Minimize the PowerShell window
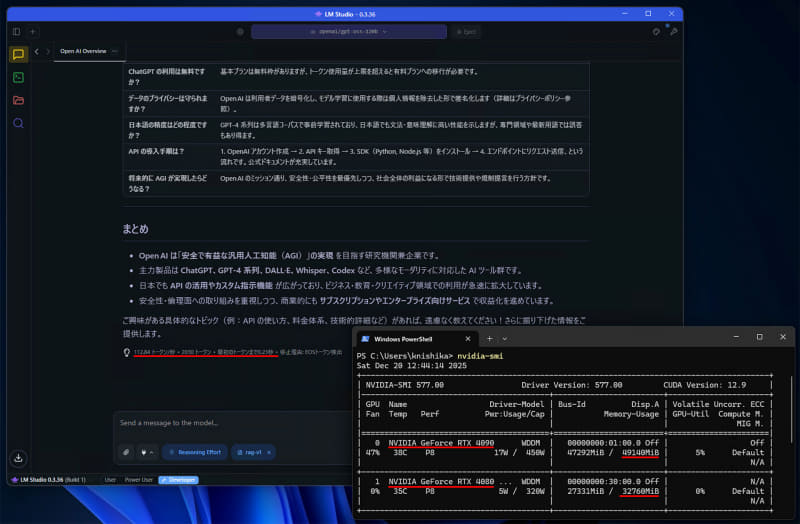Image resolution: width=800 pixels, height=524 pixels. pyautogui.click(x=736, y=337)
